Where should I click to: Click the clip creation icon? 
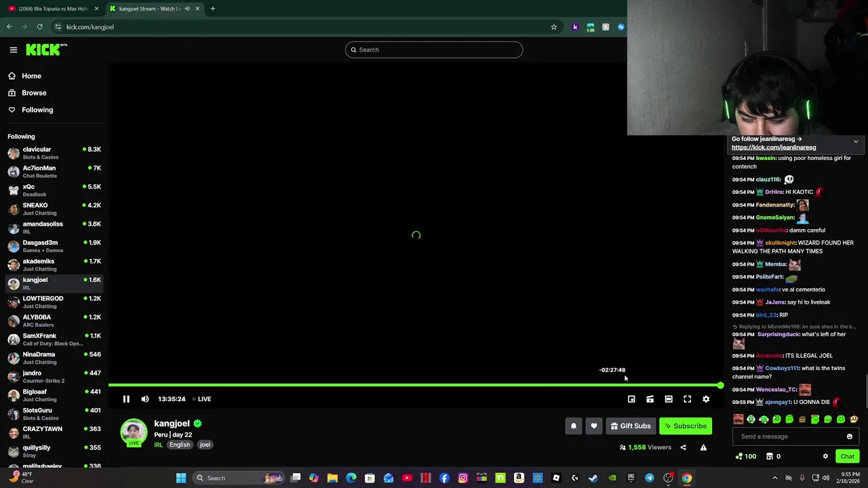click(650, 399)
